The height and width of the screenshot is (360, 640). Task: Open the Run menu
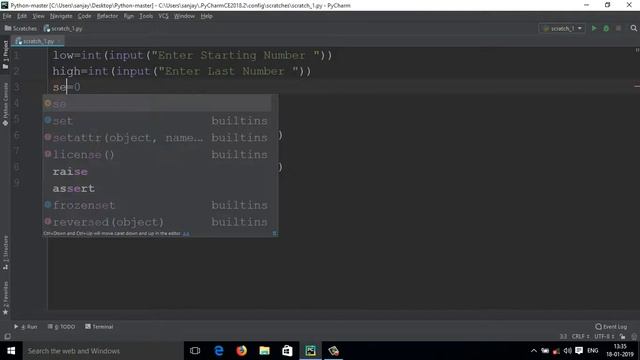(129, 16)
